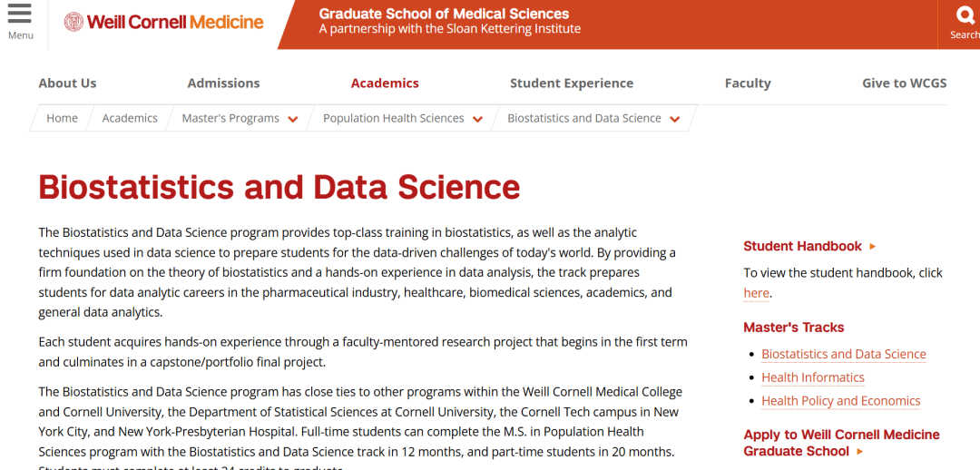980x470 pixels.
Task: Open the Health Informatics track link
Action: pos(812,377)
